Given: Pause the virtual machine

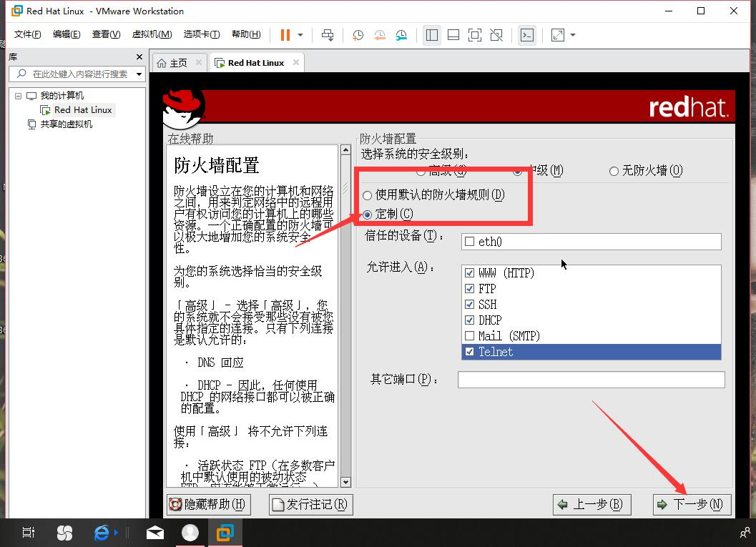Looking at the screenshot, I should [x=285, y=35].
